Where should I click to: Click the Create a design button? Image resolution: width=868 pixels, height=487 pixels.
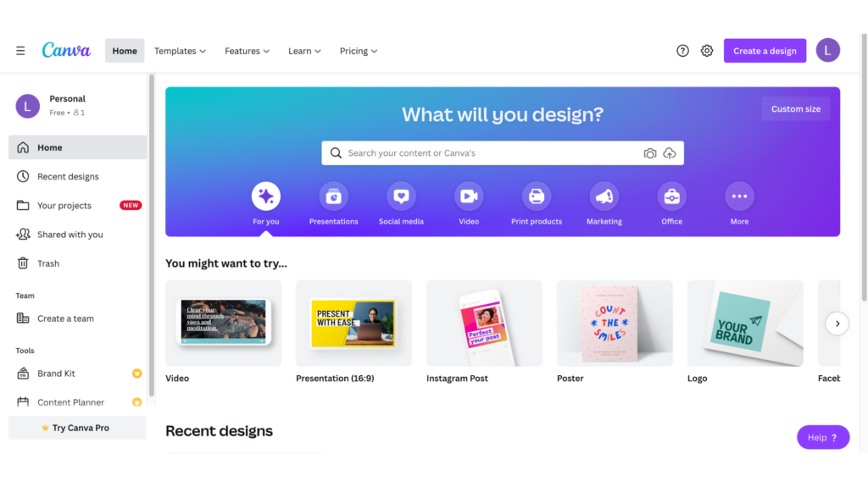point(765,51)
